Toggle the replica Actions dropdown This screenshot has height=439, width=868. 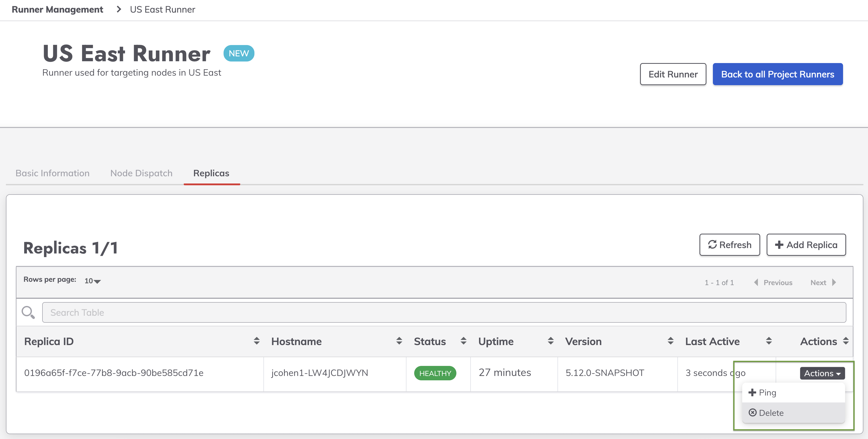coord(822,373)
